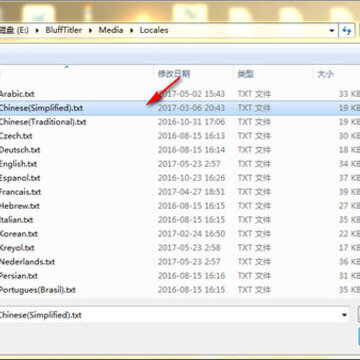Select the BluffTitler breadcrumb segment
Viewport: 360px width, 360px height.
pos(64,30)
